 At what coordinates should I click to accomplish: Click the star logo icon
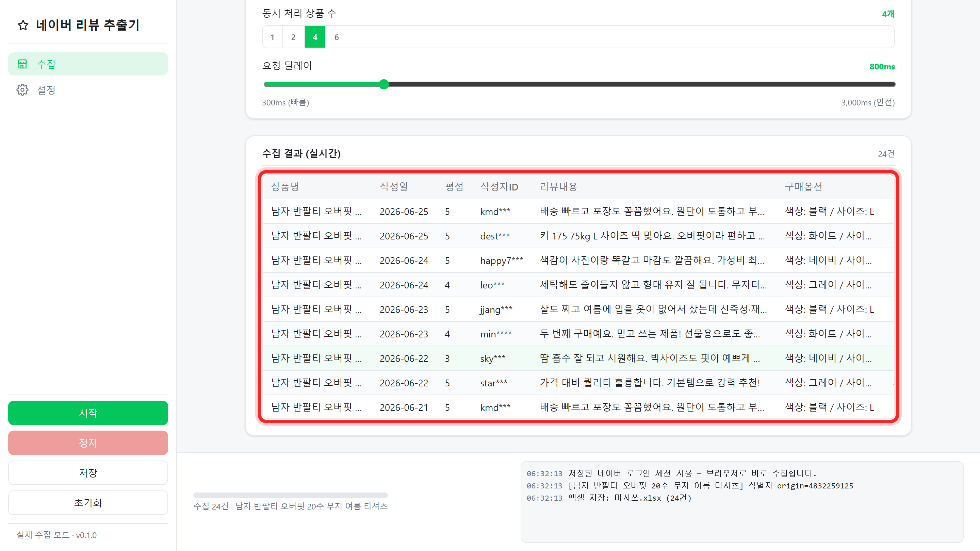click(23, 25)
